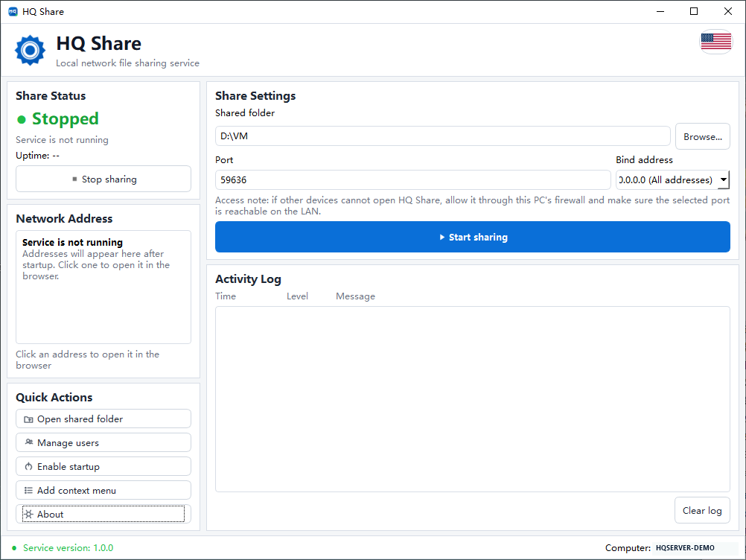Click the Service version 1.0.0 text
This screenshot has height=560, width=746.
click(x=68, y=548)
